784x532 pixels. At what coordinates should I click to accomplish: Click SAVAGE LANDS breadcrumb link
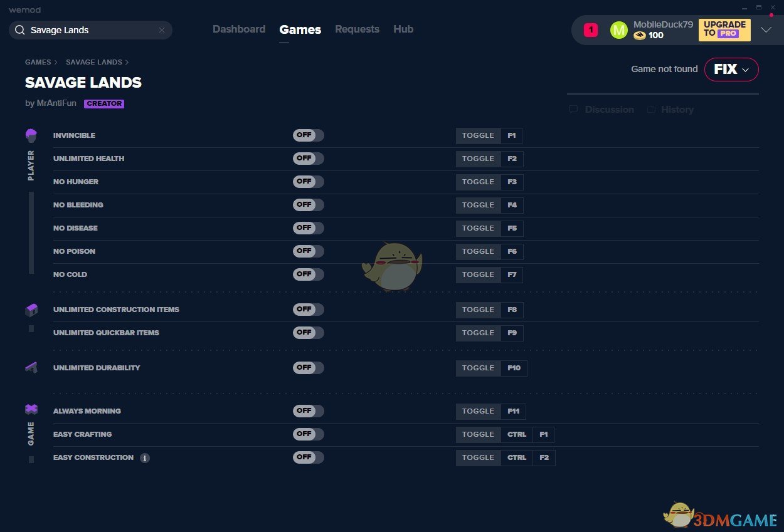(x=94, y=62)
